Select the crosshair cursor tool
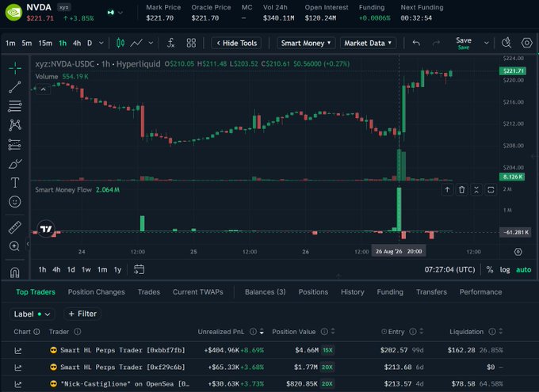Viewport: 539px width, 392px height. tap(15, 68)
